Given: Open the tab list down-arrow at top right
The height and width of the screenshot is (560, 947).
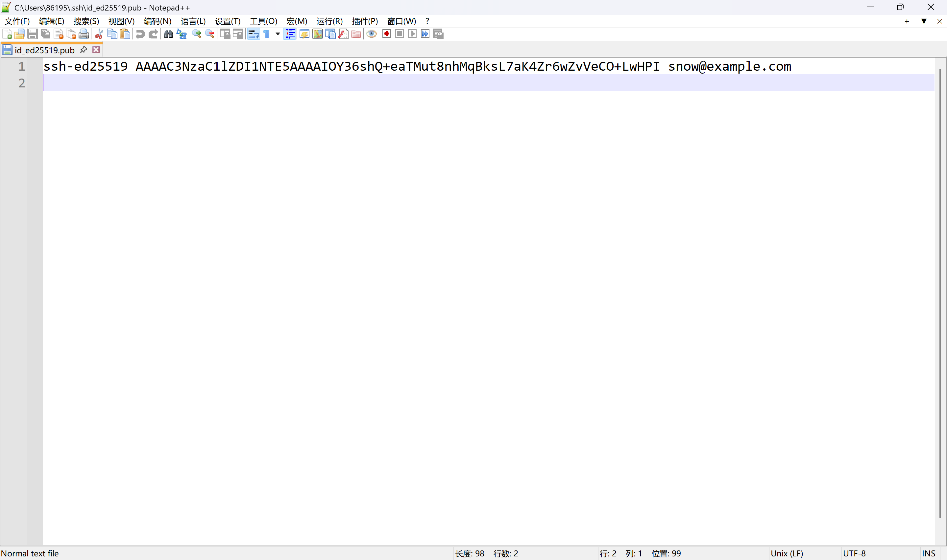Looking at the screenshot, I should point(924,21).
